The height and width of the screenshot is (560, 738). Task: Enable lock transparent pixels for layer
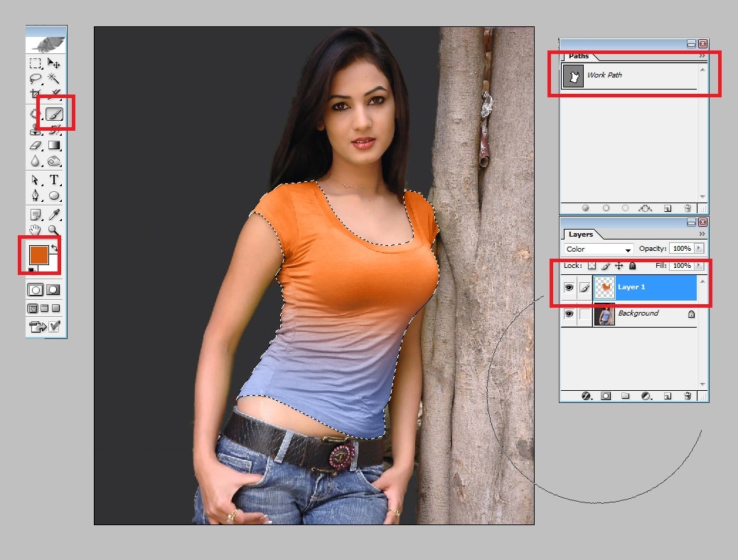point(591,266)
